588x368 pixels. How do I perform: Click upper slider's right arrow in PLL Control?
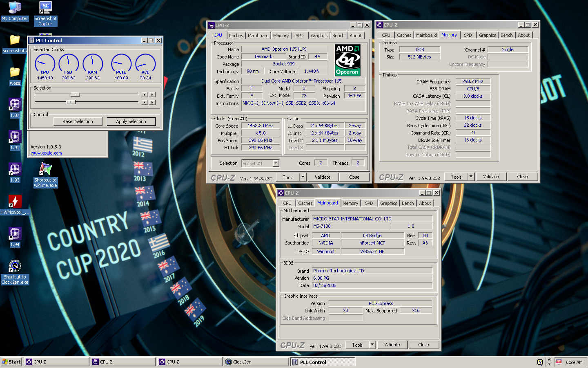tap(152, 94)
